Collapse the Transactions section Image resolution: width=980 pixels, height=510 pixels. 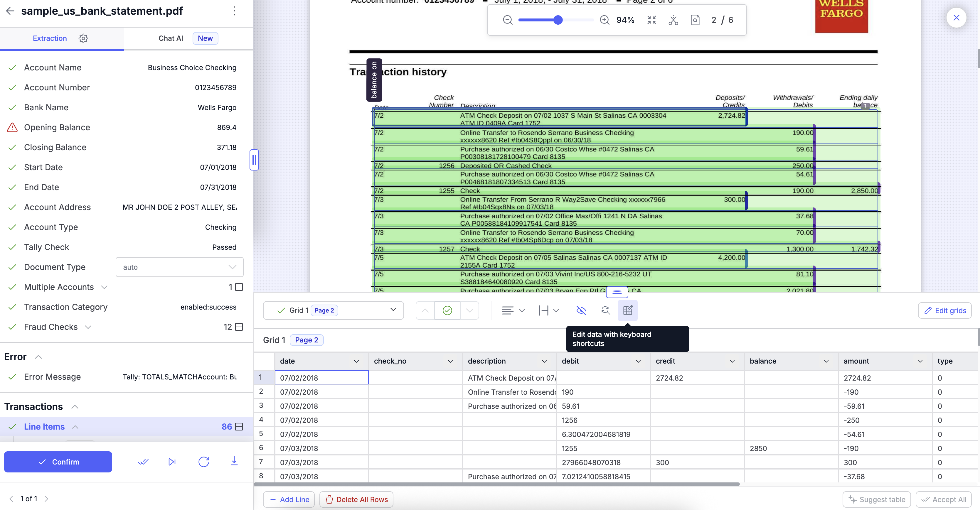click(x=75, y=406)
